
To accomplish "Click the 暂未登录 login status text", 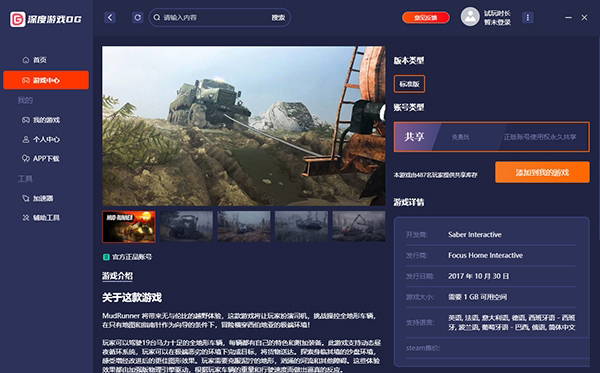I will 497,22.
